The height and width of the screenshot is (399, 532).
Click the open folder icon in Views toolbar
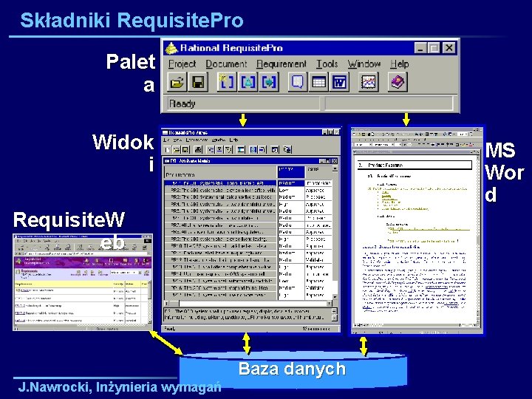coord(177,149)
